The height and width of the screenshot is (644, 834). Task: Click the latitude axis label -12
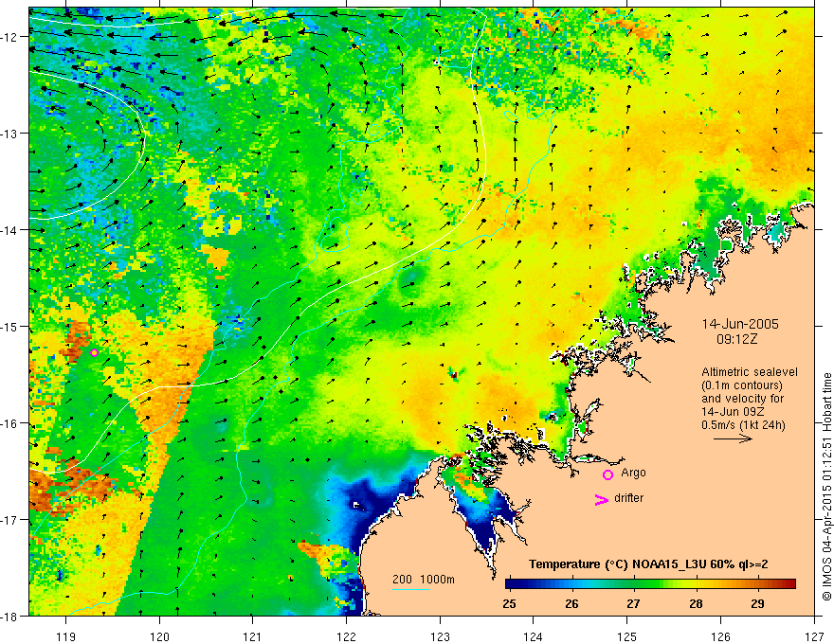click(x=9, y=37)
